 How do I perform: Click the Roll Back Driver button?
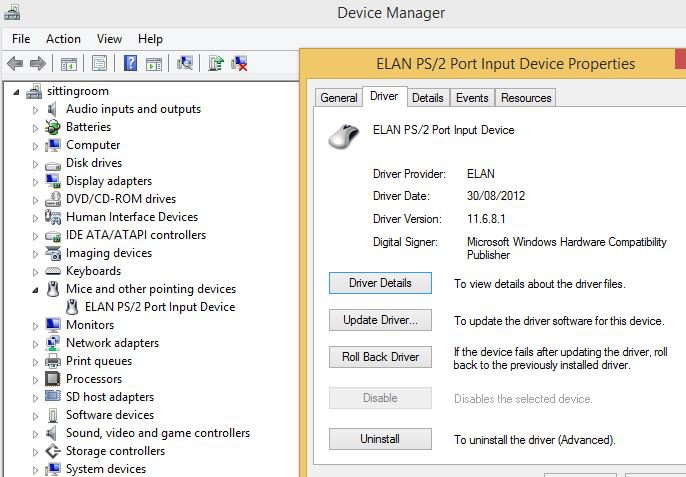380,357
